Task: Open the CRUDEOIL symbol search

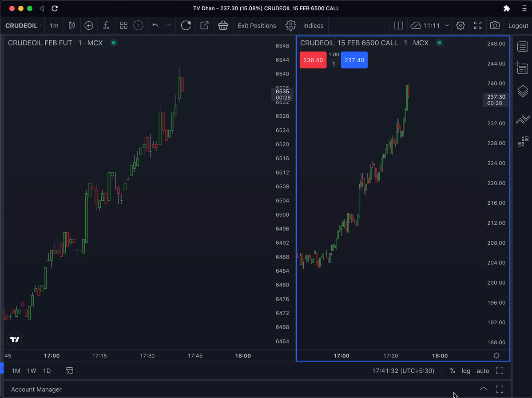Action: (x=21, y=25)
